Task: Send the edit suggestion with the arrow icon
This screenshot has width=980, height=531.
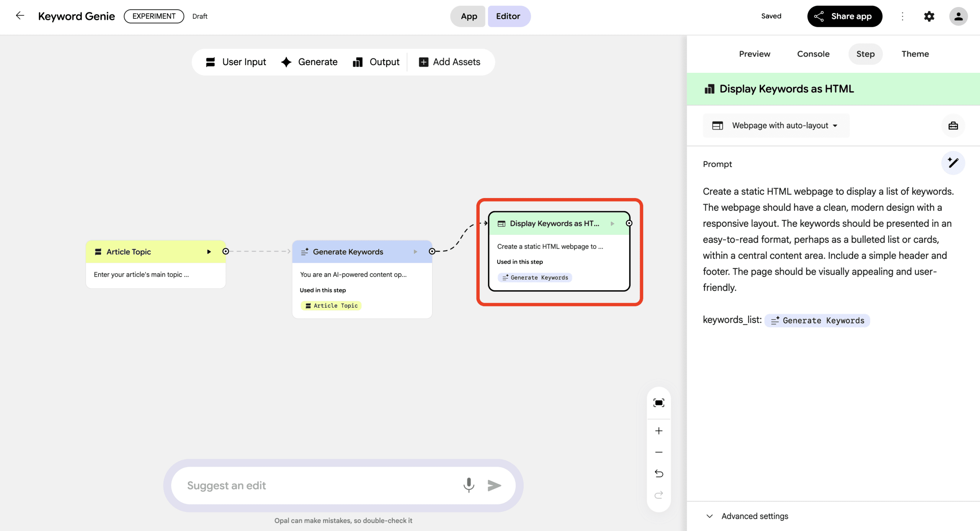Action: click(x=494, y=485)
